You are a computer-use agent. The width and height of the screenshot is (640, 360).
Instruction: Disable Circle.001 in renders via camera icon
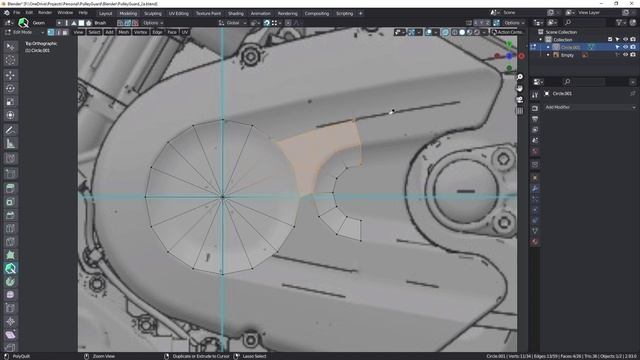pyautogui.click(x=633, y=47)
